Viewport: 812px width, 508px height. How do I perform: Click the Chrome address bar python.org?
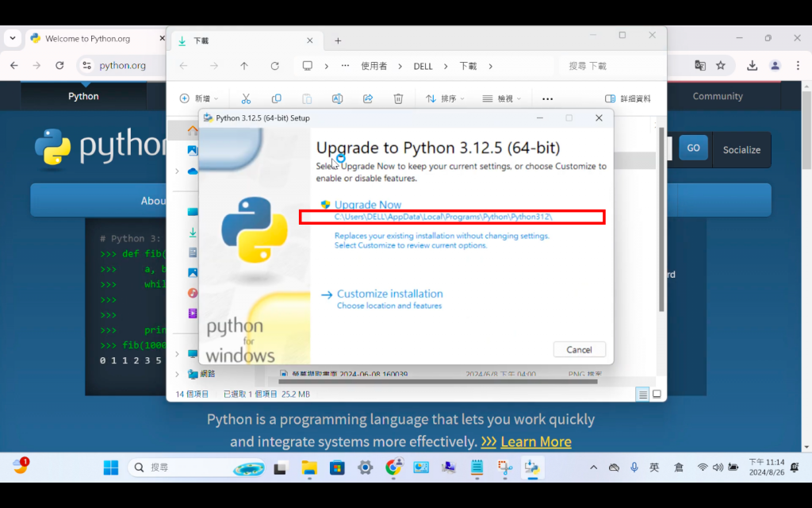(x=122, y=65)
